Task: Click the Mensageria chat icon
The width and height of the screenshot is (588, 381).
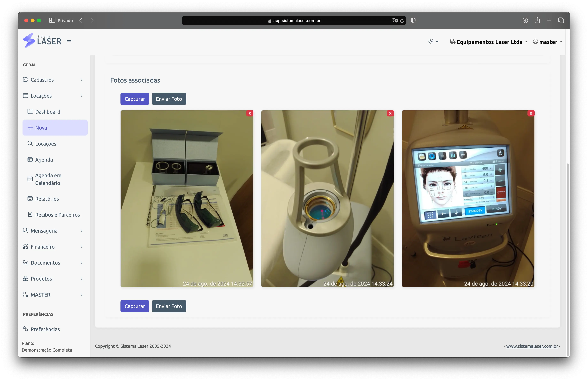Action: click(25, 230)
